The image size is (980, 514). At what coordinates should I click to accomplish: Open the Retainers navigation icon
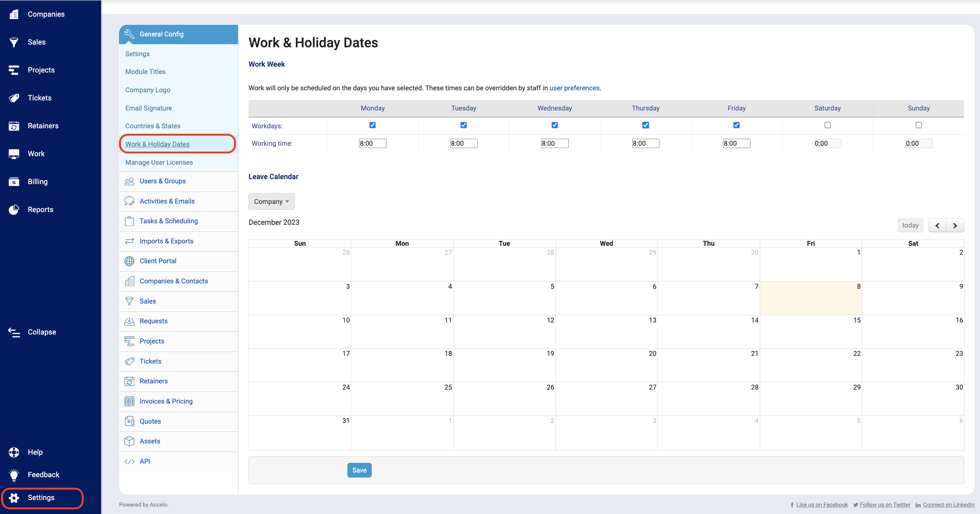[14, 126]
